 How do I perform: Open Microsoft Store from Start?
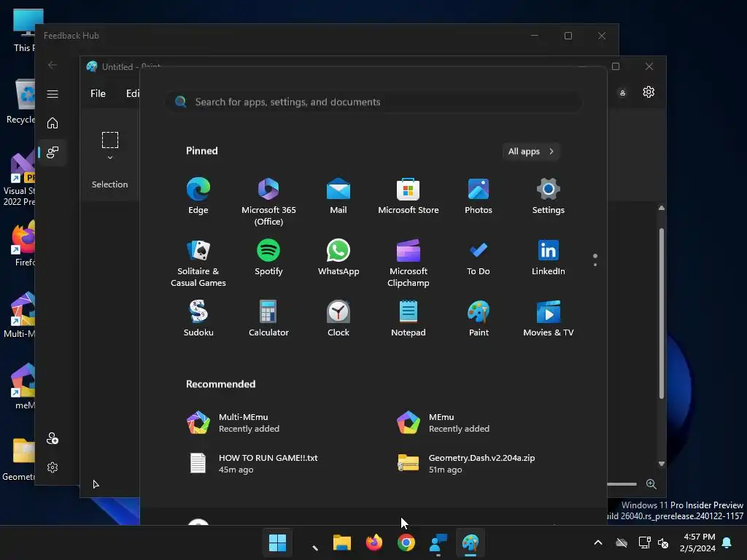[x=409, y=196]
